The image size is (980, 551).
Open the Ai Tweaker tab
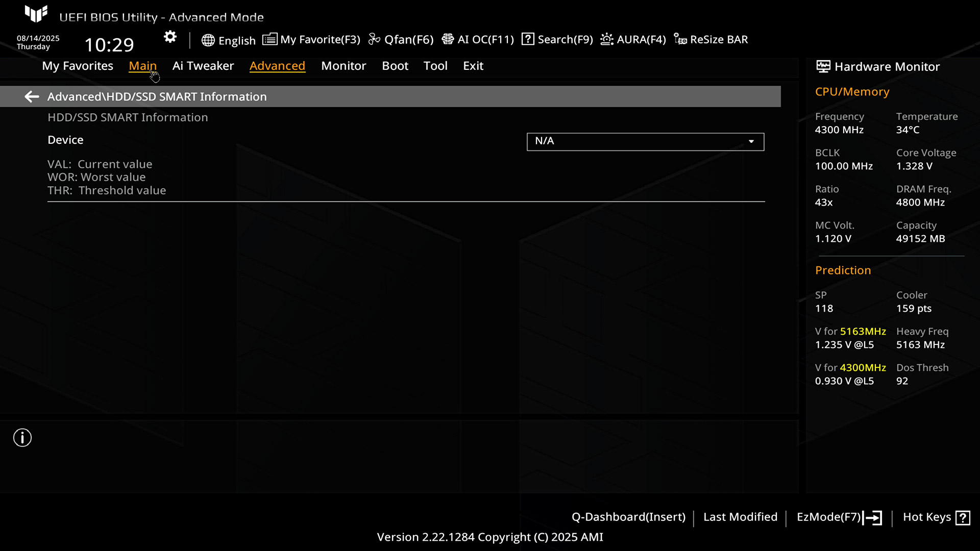[203, 66]
